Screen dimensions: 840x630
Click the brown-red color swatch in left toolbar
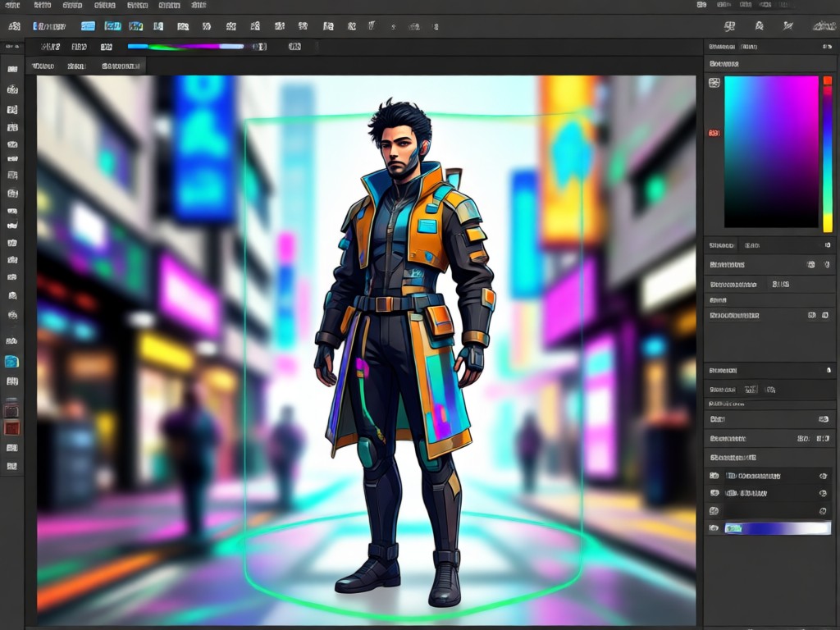tap(11, 428)
